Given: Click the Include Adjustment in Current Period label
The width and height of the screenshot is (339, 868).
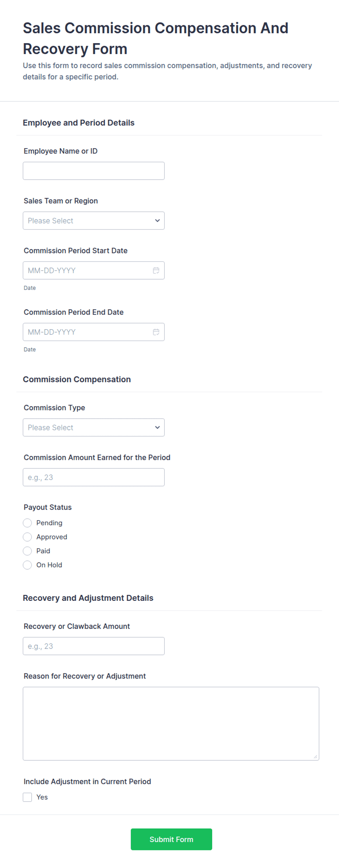Looking at the screenshot, I should 87,781.
